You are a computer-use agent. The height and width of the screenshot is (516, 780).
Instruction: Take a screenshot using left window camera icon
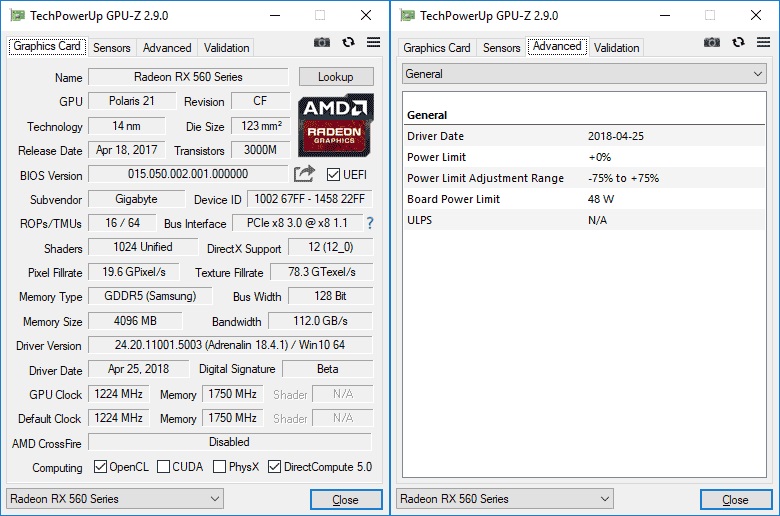(322, 42)
